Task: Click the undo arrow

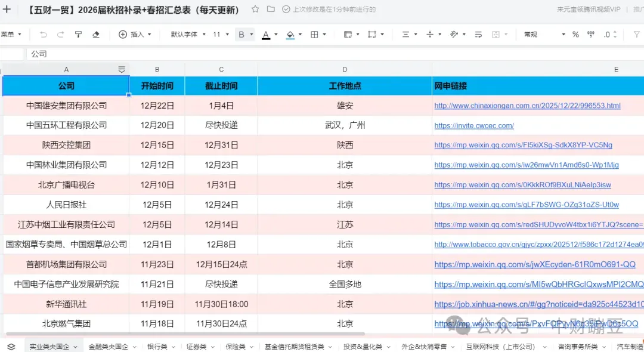Action: coord(43,35)
